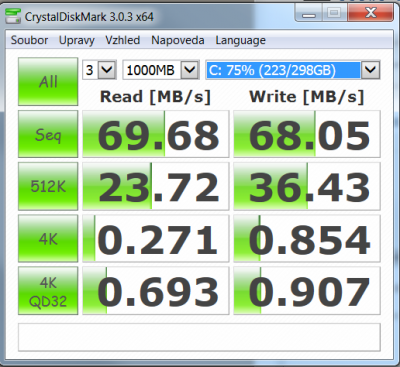Start the 512K random test

(x=48, y=186)
